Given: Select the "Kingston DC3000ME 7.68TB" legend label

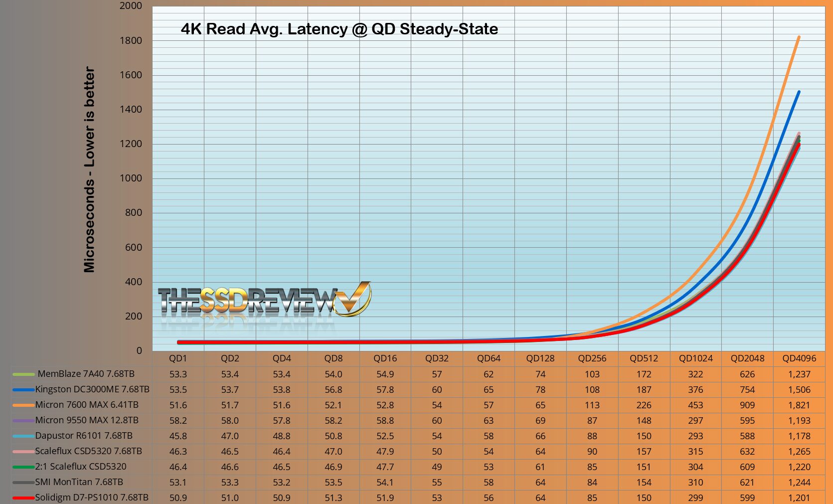Looking at the screenshot, I should [x=92, y=389].
